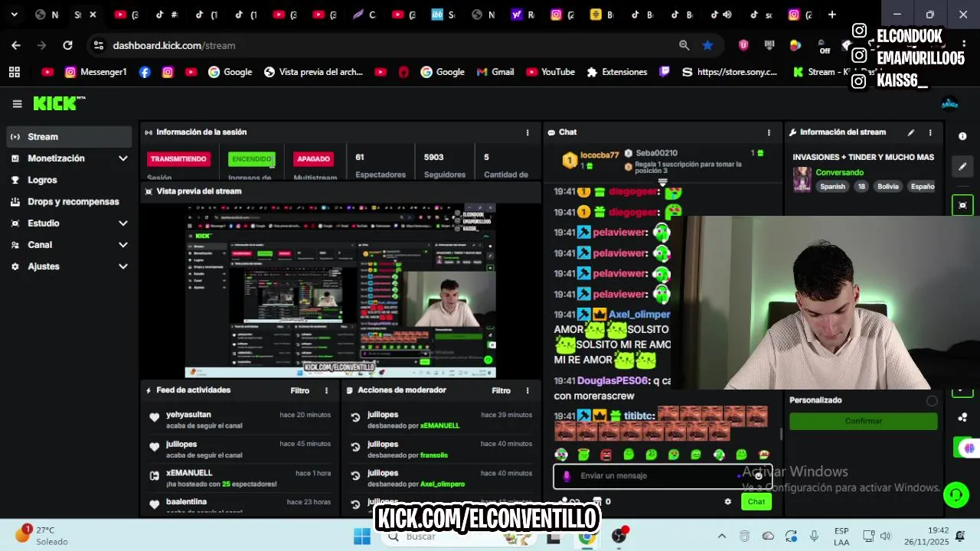Click the zoom magnifier icon in the address bar
This screenshot has width=980, height=551.
click(684, 45)
